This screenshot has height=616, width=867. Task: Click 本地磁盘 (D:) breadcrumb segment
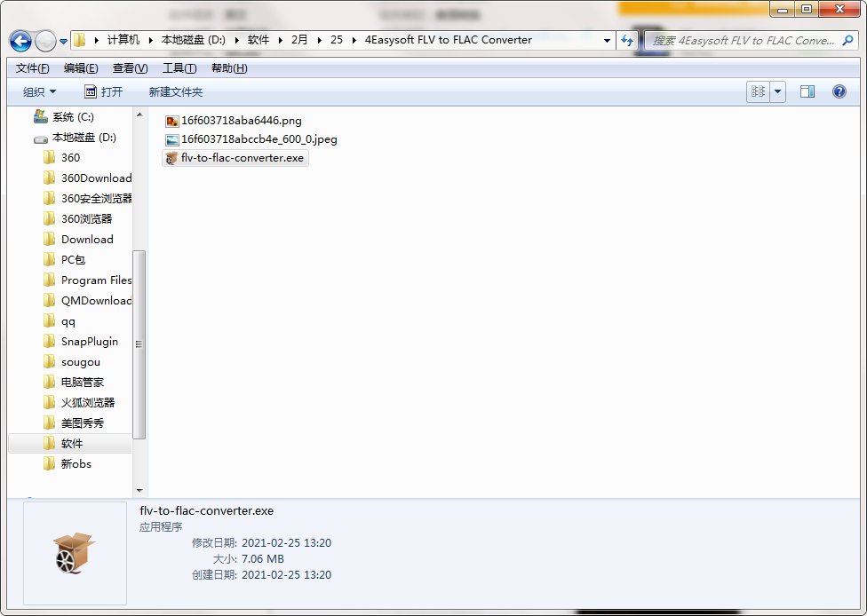(x=193, y=40)
